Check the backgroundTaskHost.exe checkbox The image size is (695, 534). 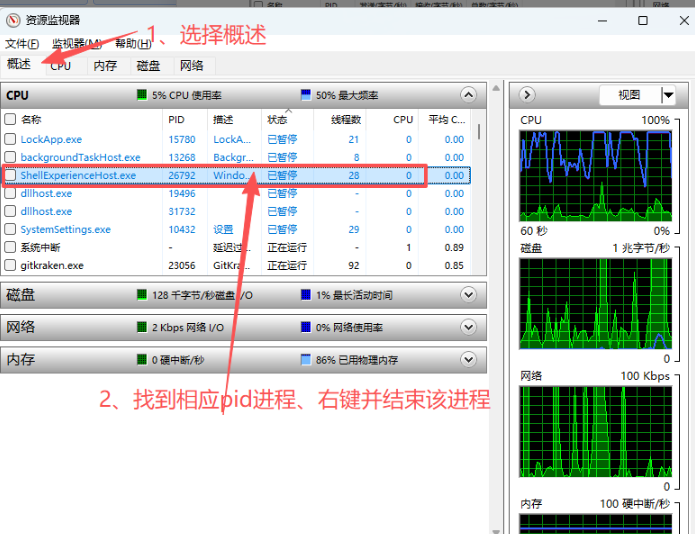click(10, 157)
